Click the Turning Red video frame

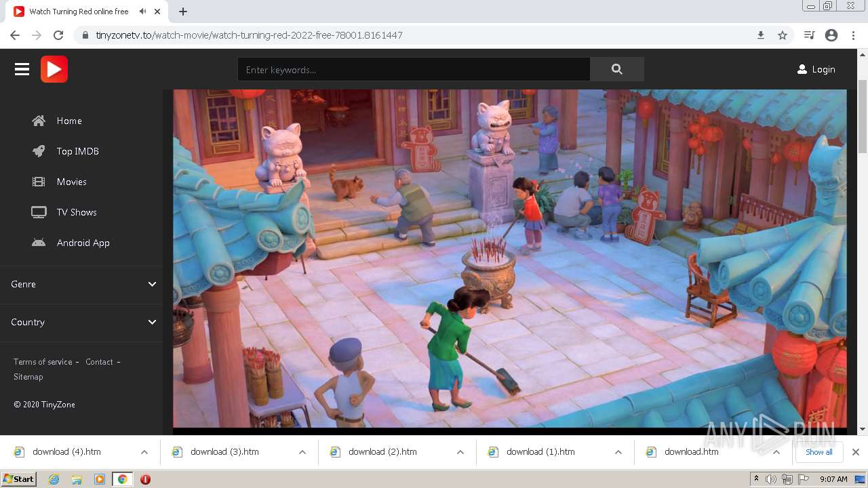click(x=509, y=258)
